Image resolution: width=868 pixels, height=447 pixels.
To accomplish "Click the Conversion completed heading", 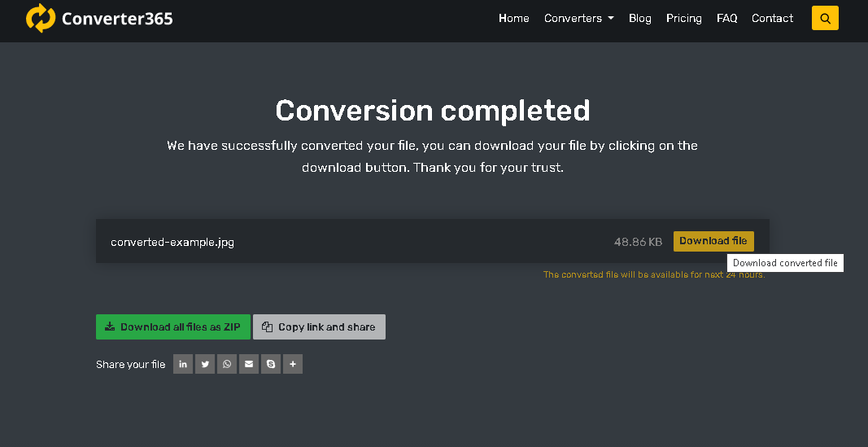I will coord(433,110).
